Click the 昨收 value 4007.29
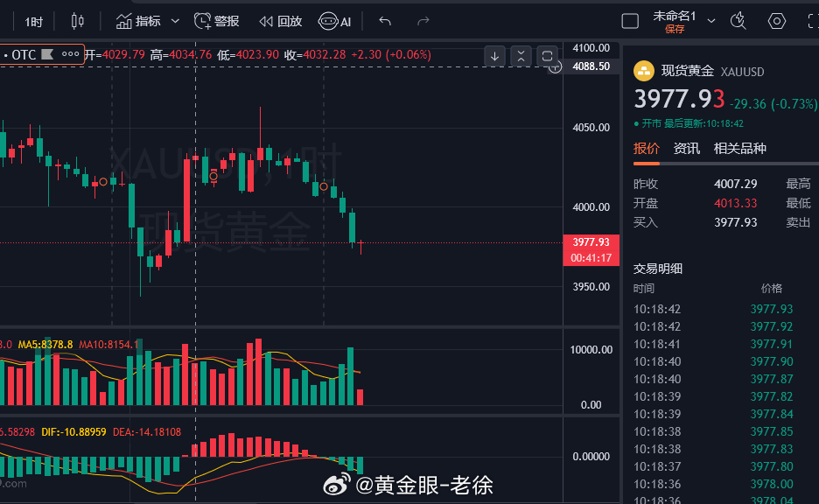This screenshot has width=819, height=504. point(735,184)
